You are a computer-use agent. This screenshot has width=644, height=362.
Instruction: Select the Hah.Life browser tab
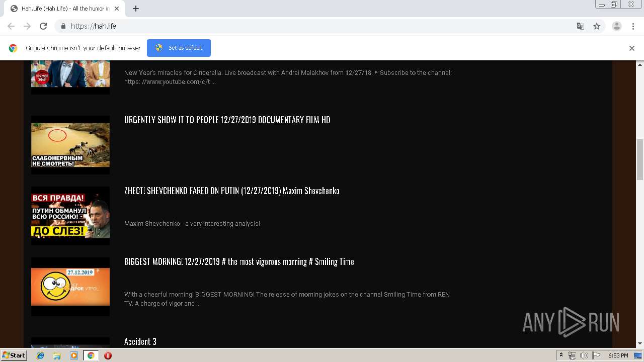(64, 9)
